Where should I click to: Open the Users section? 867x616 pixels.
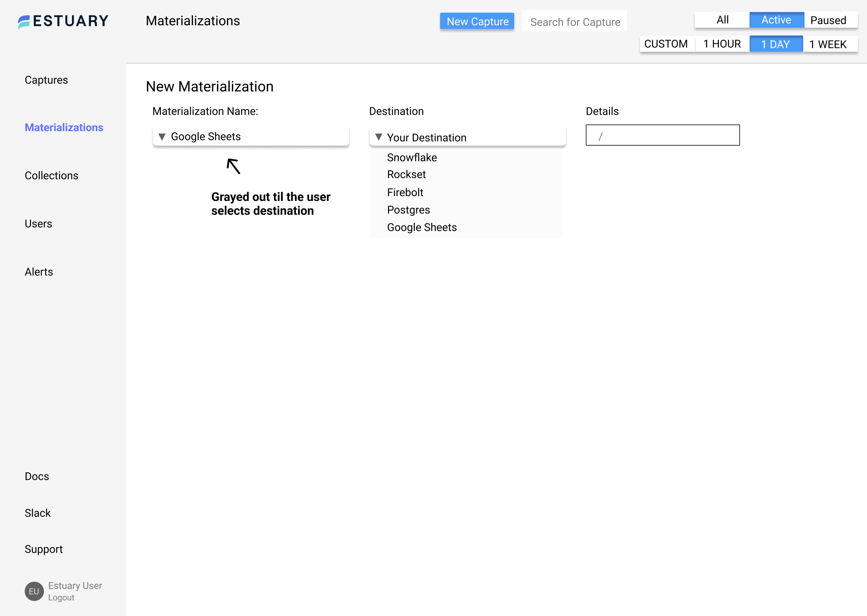38,224
